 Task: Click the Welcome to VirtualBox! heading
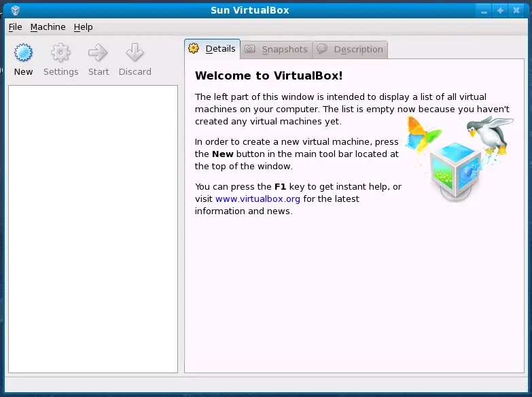268,75
